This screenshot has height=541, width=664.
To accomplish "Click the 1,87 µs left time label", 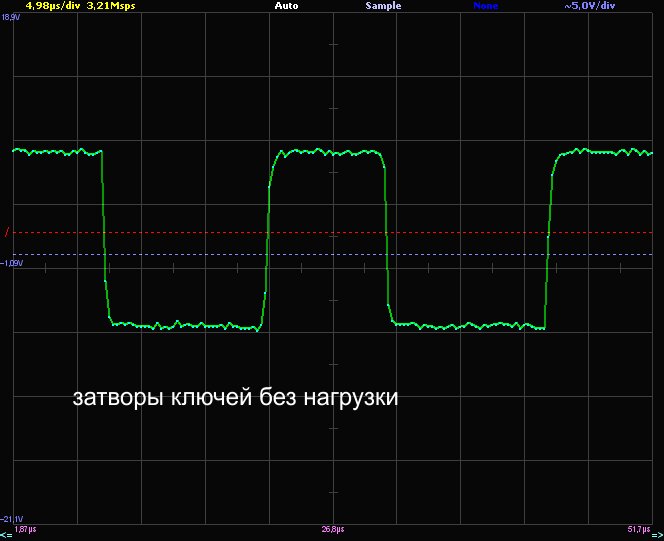I will (x=25, y=530).
